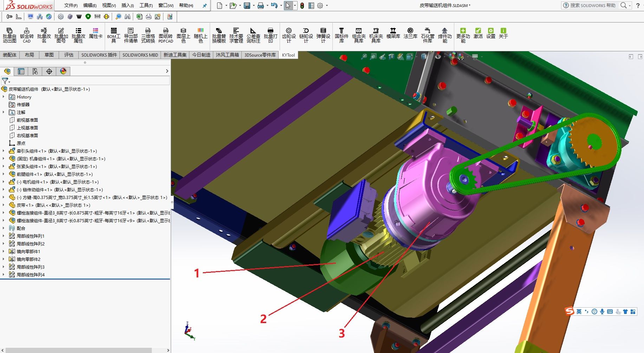Expand the 牵引头组件<1> tree node
Image resolution: width=644 pixels, height=353 pixels.
[x=4, y=151]
